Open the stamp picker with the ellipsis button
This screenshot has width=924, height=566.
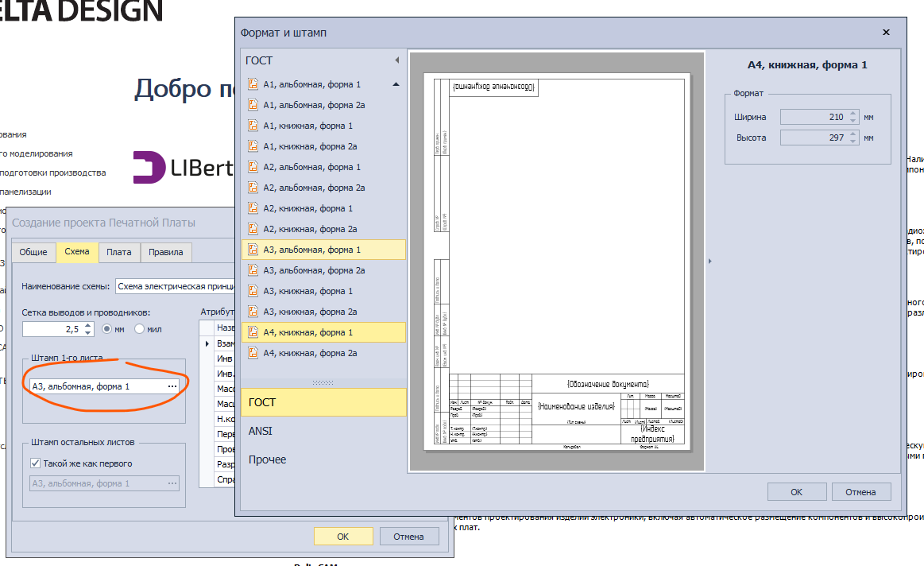[x=172, y=386]
